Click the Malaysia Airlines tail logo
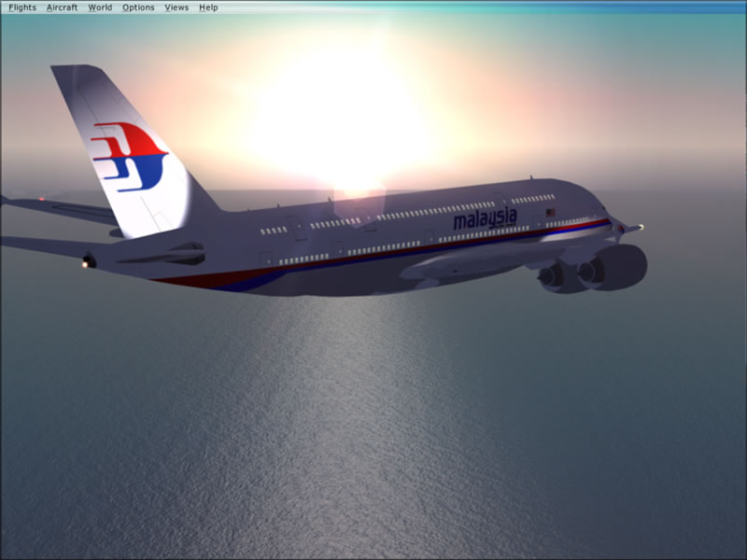The height and width of the screenshot is (560, 747). [129, 156]
